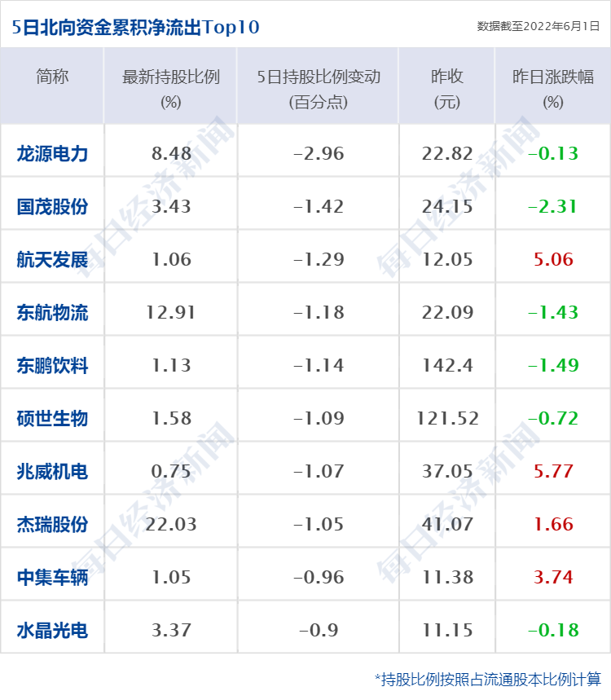Viewport: 611px width, 700px height.
Task: Click 5-day change value −1.29
Action: [x=319, y=259]
